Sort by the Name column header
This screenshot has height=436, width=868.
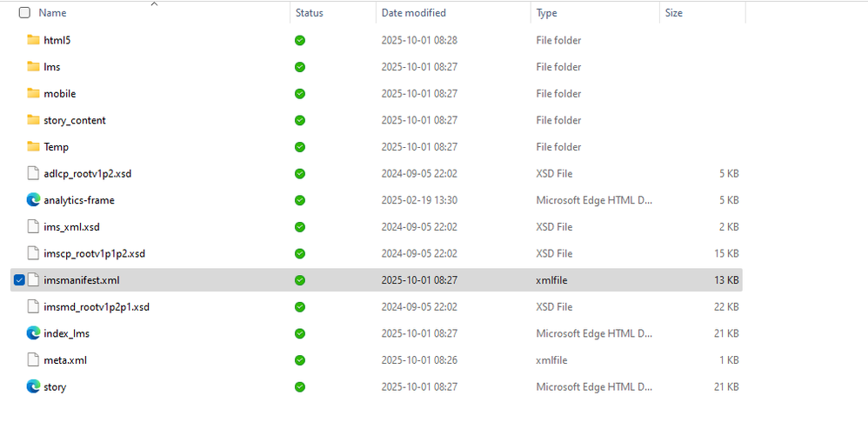52,13
